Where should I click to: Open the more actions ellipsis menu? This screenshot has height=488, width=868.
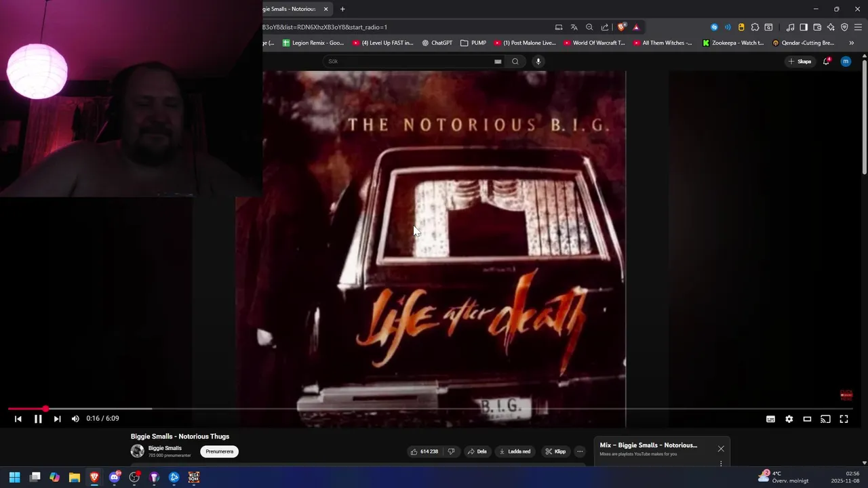pos(580,451)
